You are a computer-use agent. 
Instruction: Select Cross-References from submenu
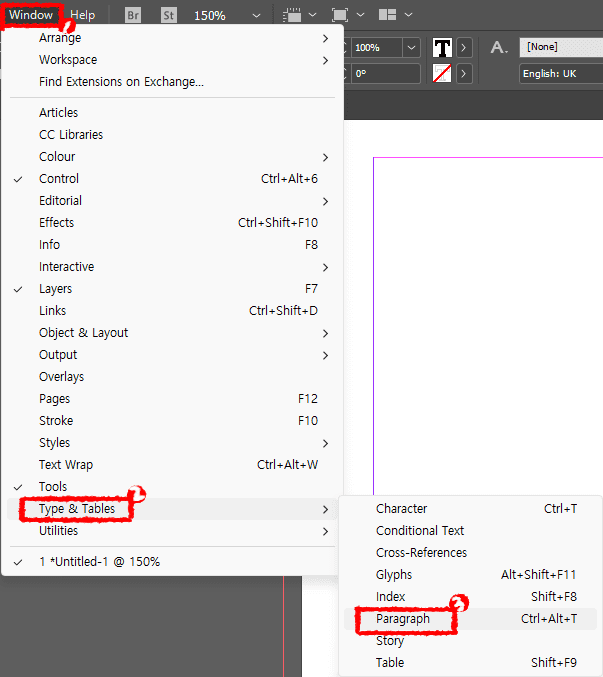470,554
